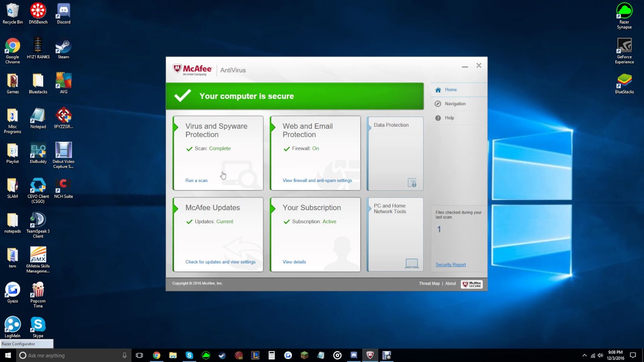Select the TeamSpeak 3 Client desktop icon
The image size is (644, 362).
click(38, 225)
